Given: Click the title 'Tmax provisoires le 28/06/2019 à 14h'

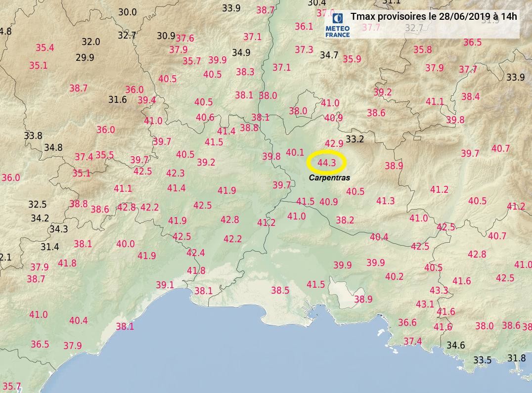Looking at the screenshot, I should [434, 16].
